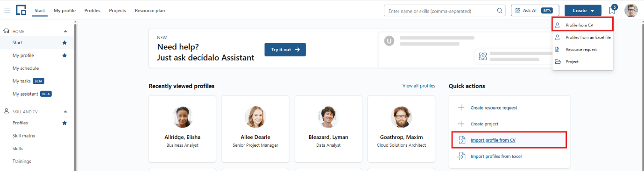Click import icon beside Import profiles from Excel
This screenshot has height=171, width=644.
(461, 157)
